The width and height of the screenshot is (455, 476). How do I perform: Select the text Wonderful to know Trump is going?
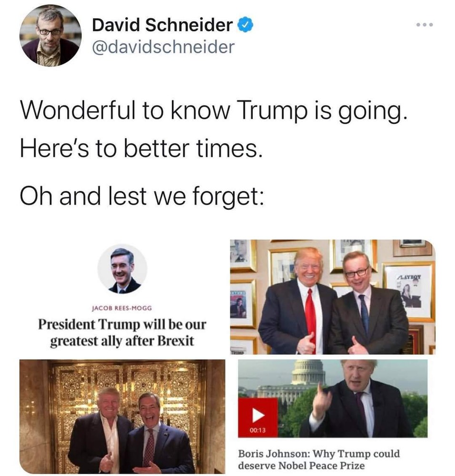pos(213,110)
